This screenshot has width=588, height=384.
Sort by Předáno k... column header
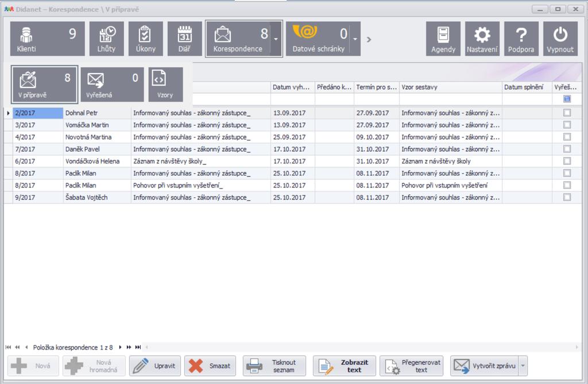click(x=334, y=87)
